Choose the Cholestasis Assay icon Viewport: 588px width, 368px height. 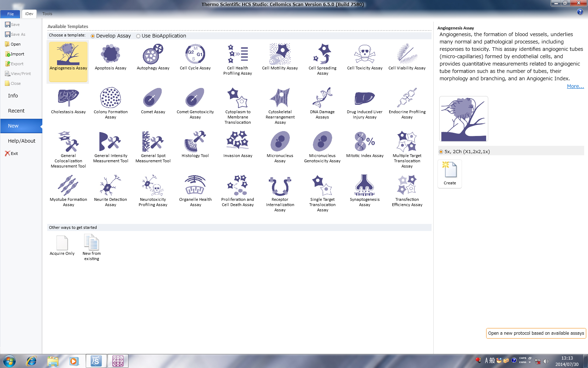68,97
